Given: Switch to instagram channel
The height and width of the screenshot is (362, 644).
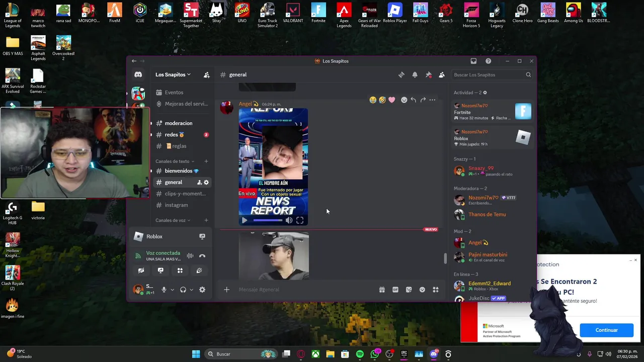Looking at the screenshot, I should [182, 205].
